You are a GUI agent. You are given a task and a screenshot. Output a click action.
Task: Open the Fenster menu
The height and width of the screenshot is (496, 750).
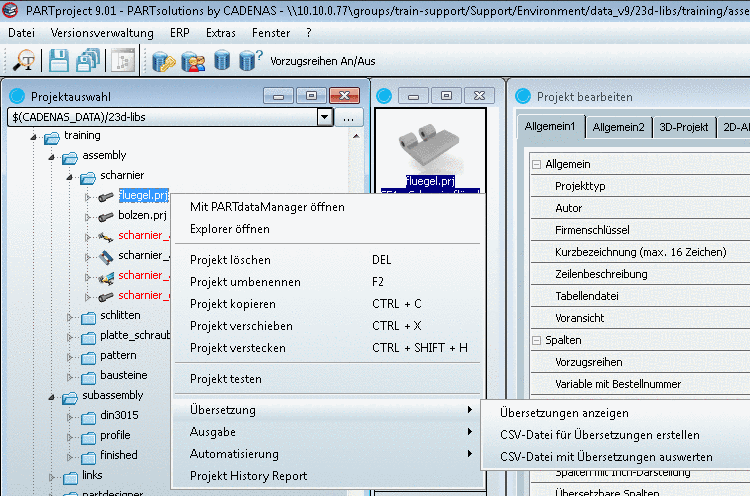coord(271,33)
